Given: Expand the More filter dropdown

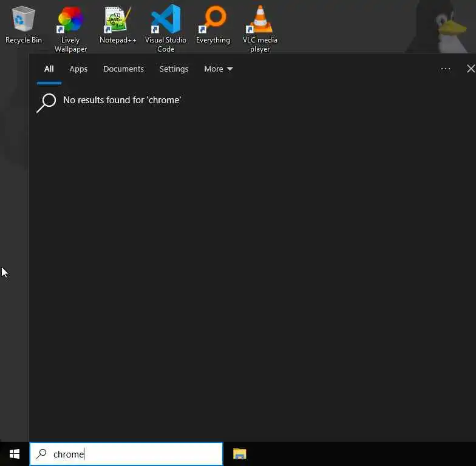Looking at the screenshot, I should click(x=219, y=69).
